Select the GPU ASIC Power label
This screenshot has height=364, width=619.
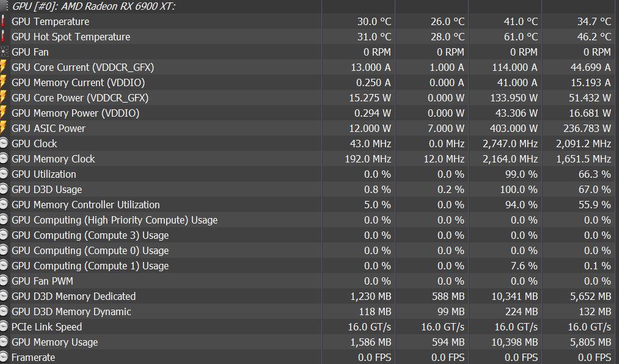[x=48, y=129]
